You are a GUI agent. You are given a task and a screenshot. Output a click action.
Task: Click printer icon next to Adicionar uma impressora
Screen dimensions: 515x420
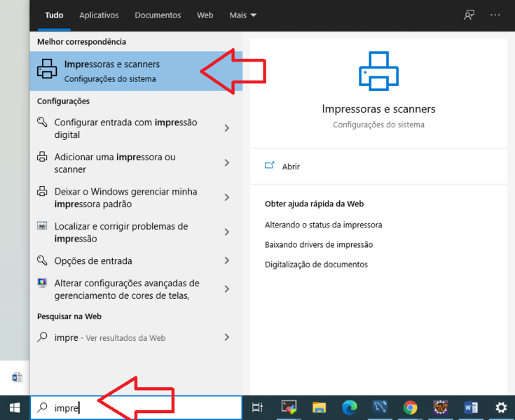pyautogui.click(x=42, y=157)
